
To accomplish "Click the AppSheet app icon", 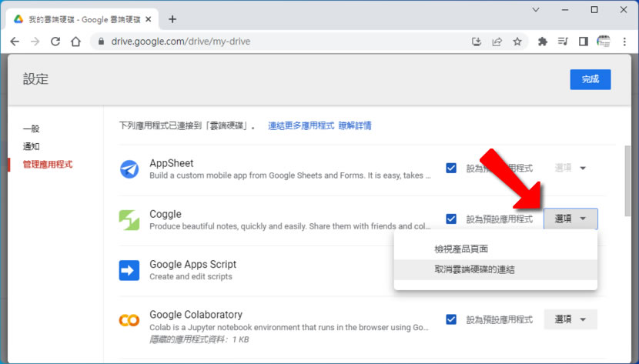I will (129, 169).
